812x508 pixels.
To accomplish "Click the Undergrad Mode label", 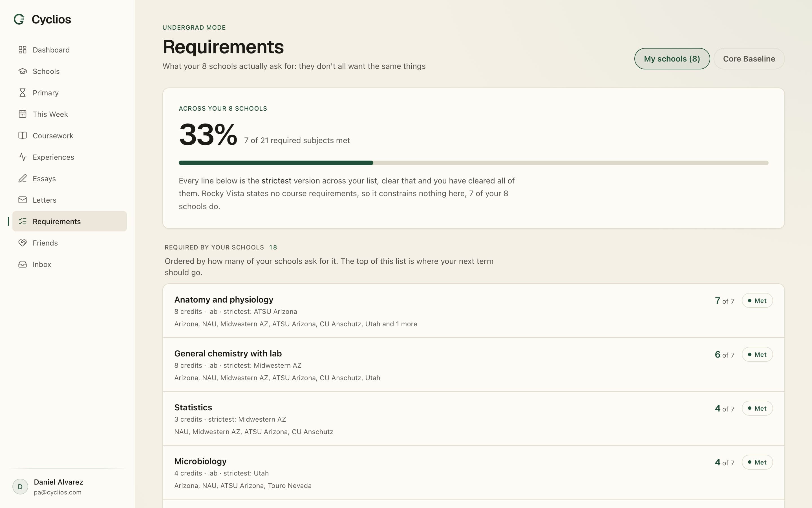I will tap(194, 28).
